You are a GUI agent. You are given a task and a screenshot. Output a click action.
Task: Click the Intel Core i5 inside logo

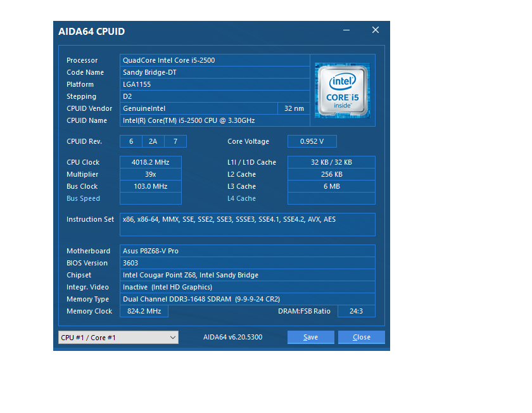pos(343,91)
